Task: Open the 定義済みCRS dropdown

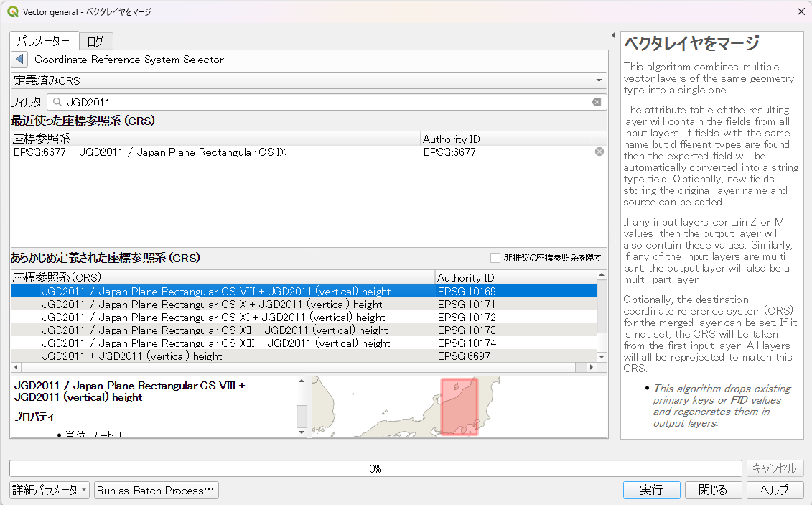Action: (309, 80)
